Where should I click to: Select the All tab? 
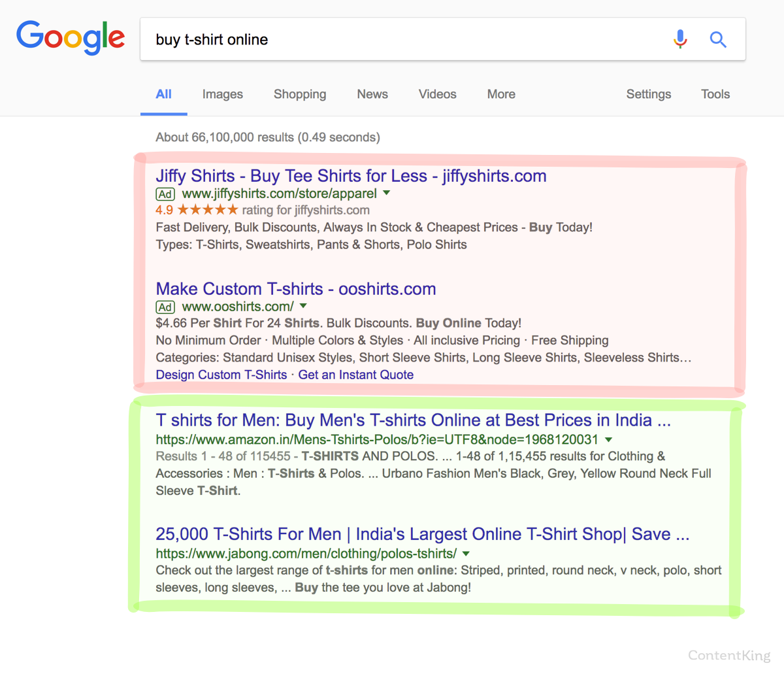163,94
